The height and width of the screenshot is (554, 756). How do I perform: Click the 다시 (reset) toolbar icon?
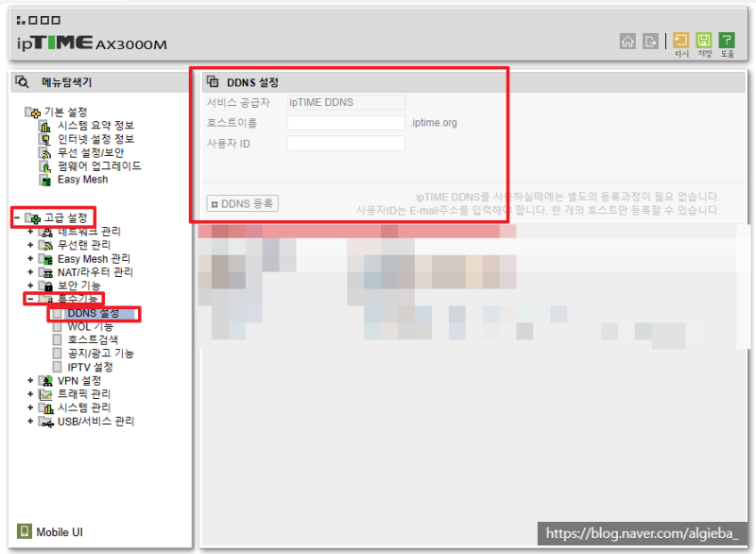[x=680, y=42]
